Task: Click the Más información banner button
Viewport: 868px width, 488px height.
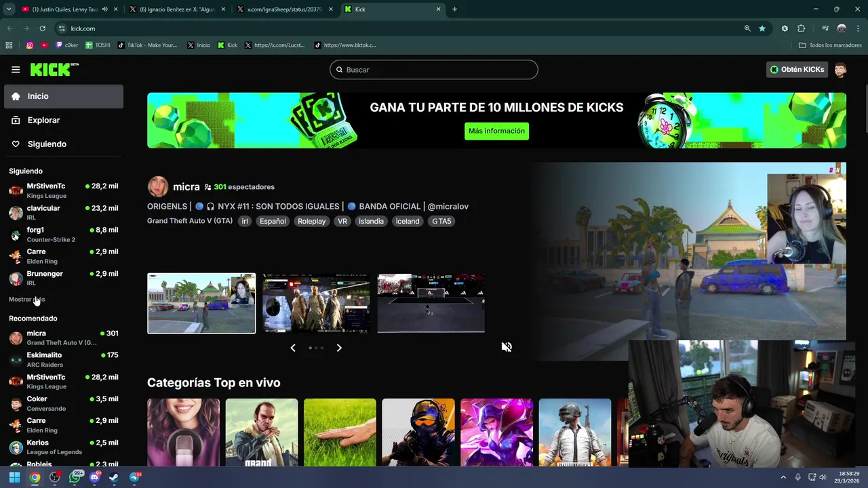Action: pyautogui.click(x=496, y=131)
